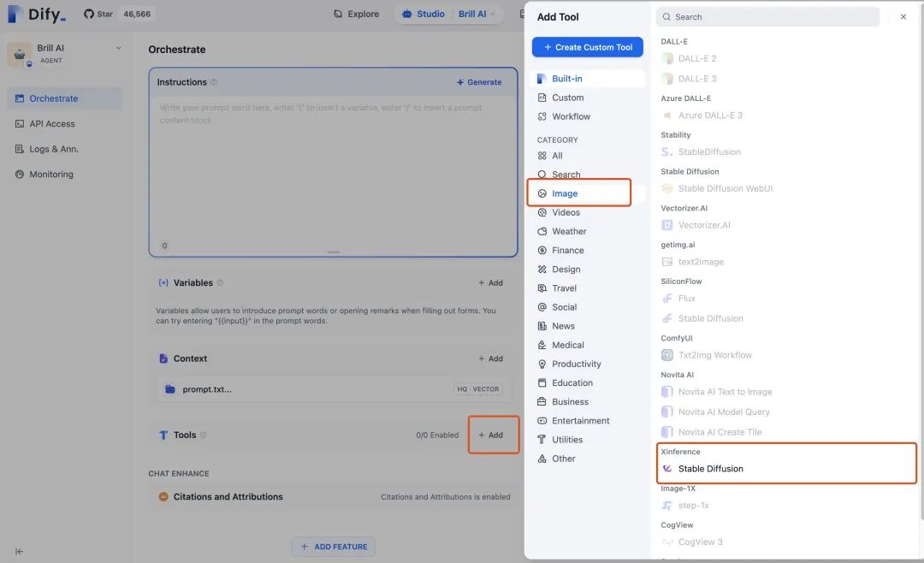
Task: Click Create Custom Tool button
Action: pos(588,47)
